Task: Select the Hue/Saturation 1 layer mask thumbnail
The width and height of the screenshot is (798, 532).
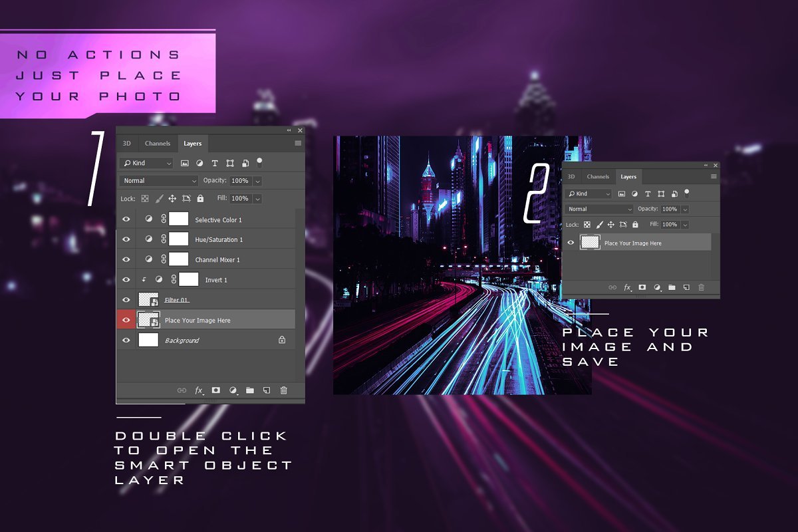Action: pyautogui.click(x=178, y=239)
